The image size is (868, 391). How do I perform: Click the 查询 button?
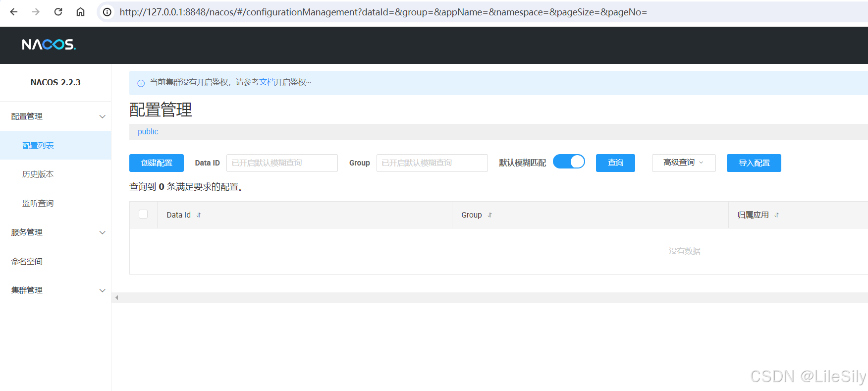pos(615,163)
